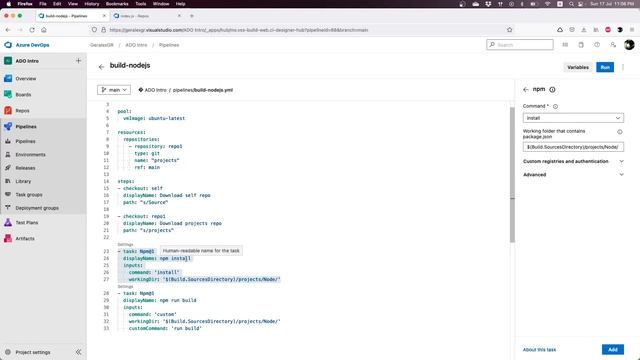Open Firefox View menu

tap(73, 4)
